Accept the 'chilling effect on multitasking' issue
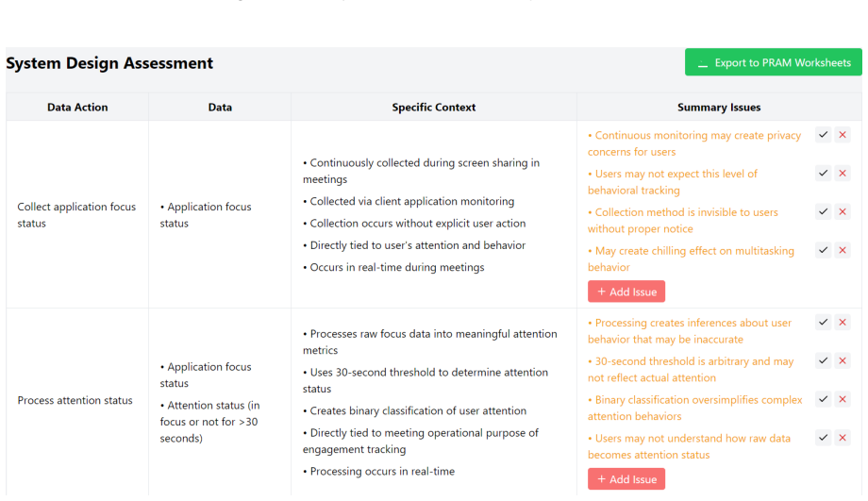 (x=823, y=250)
